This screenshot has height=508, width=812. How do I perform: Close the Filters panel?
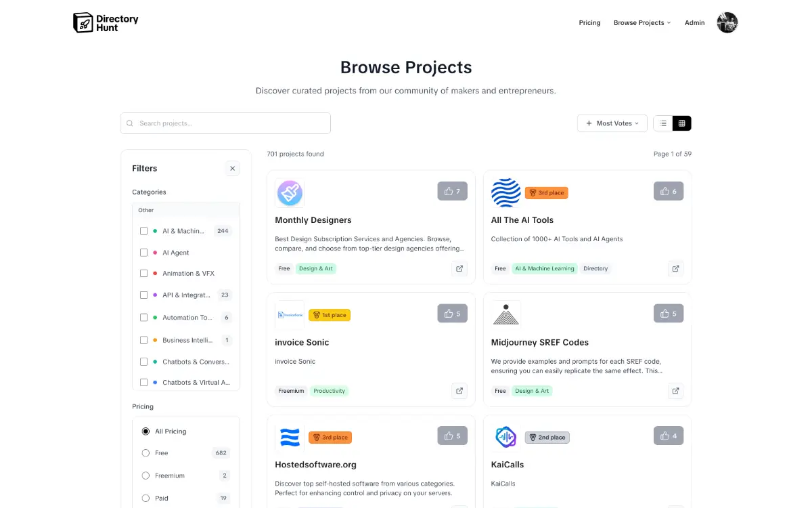point(233,169)
